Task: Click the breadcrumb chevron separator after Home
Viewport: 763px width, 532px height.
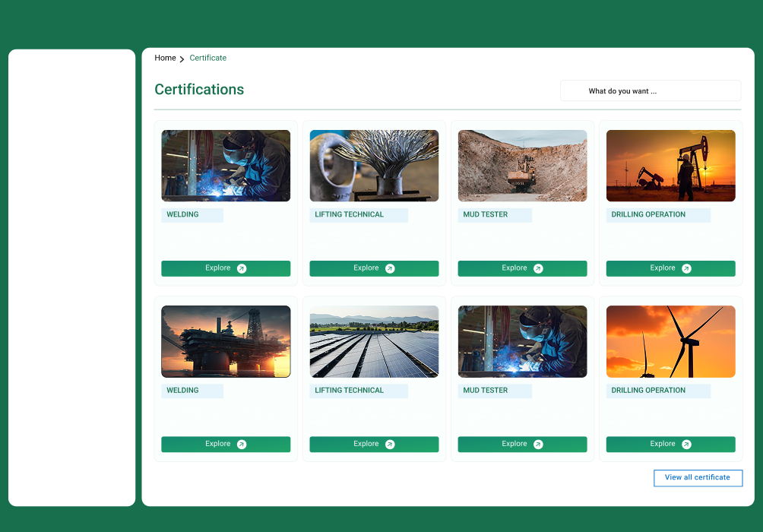Action: tap(182, 59)
